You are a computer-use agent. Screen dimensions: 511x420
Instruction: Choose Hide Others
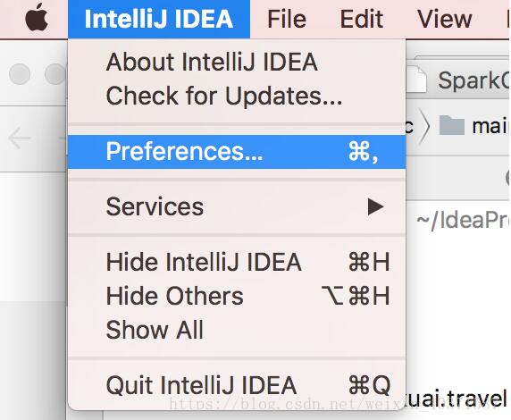point(237,296)
